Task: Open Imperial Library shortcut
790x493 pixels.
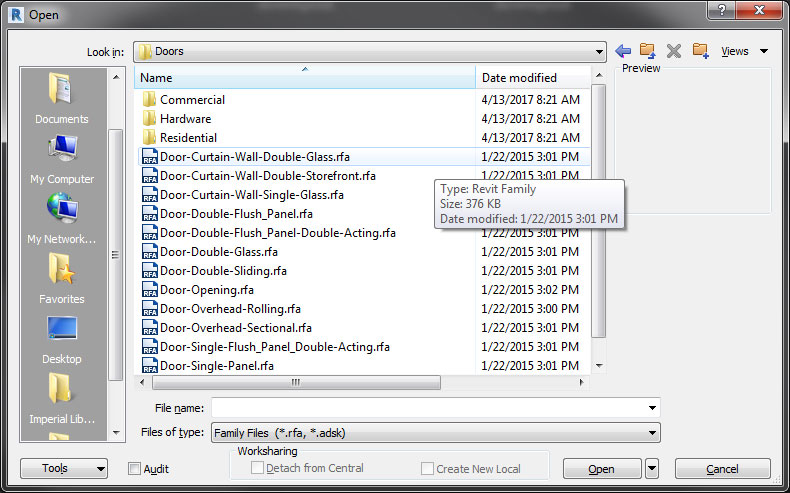Action: [x=61, y=399]
